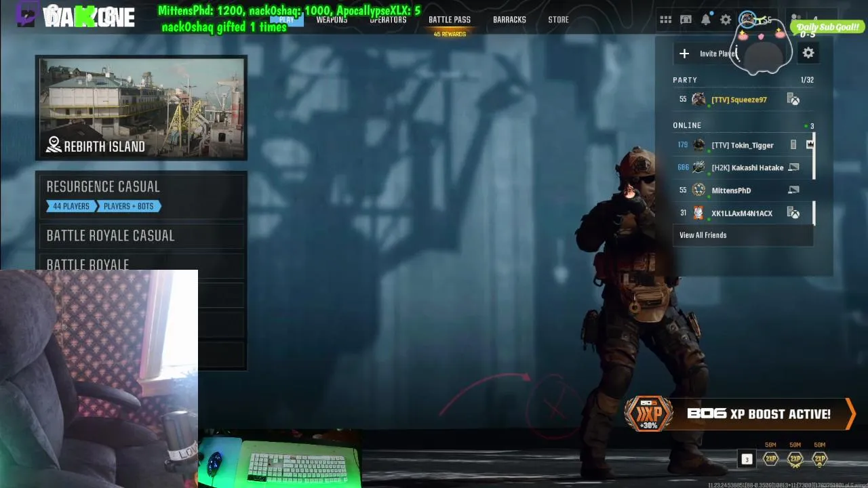Select friend XK1LLAxM4N1ACX
This screenshot has width=868, height=488.
(x=743, y=213)
